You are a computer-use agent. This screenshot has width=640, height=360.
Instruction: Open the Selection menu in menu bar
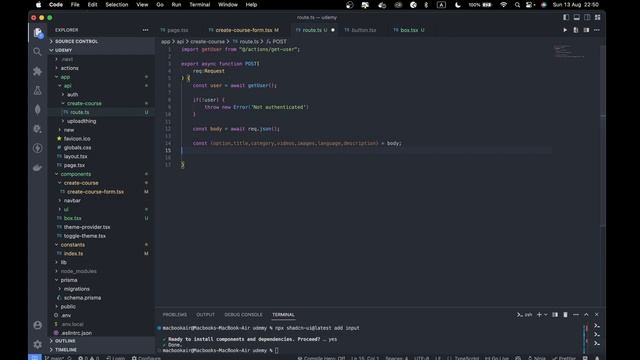click(117, 5)
